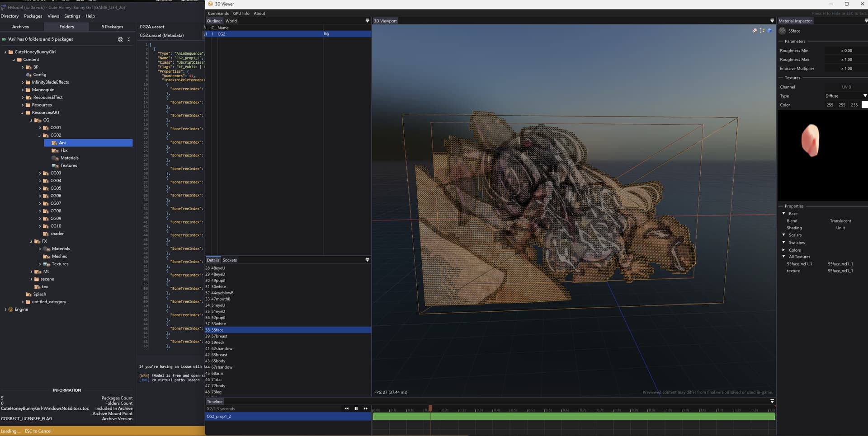Select the InfinityBladeEffects folder

[x=50, y=82]
